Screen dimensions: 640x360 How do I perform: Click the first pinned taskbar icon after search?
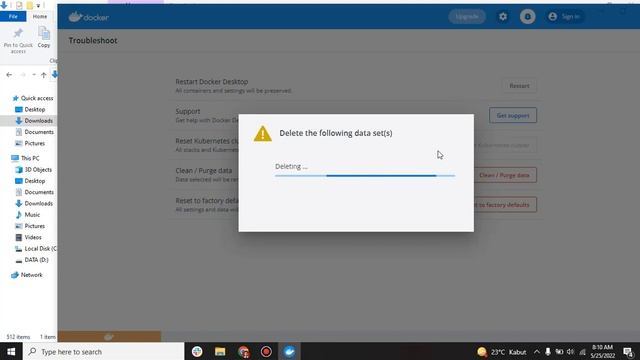(197, 351)
